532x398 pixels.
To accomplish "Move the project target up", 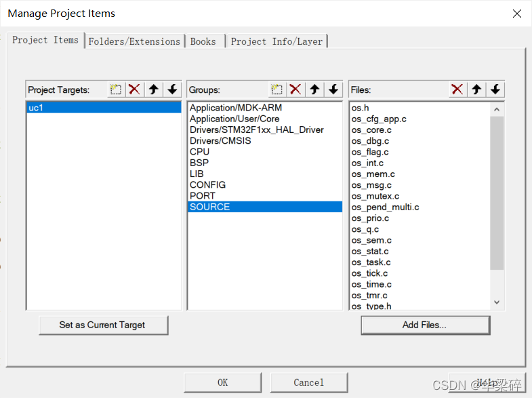I will click(x=154, y=89).
